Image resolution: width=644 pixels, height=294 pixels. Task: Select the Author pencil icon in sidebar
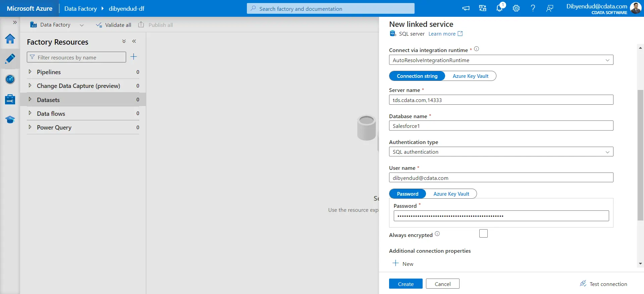tap(10, 59)
